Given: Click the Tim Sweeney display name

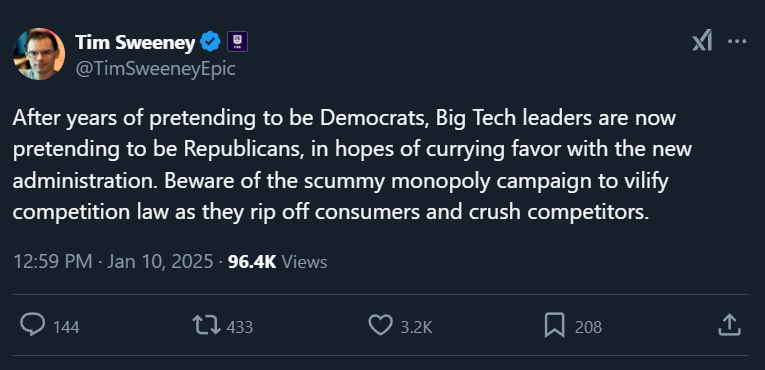Looking at the screenshot, I should 135,42.
